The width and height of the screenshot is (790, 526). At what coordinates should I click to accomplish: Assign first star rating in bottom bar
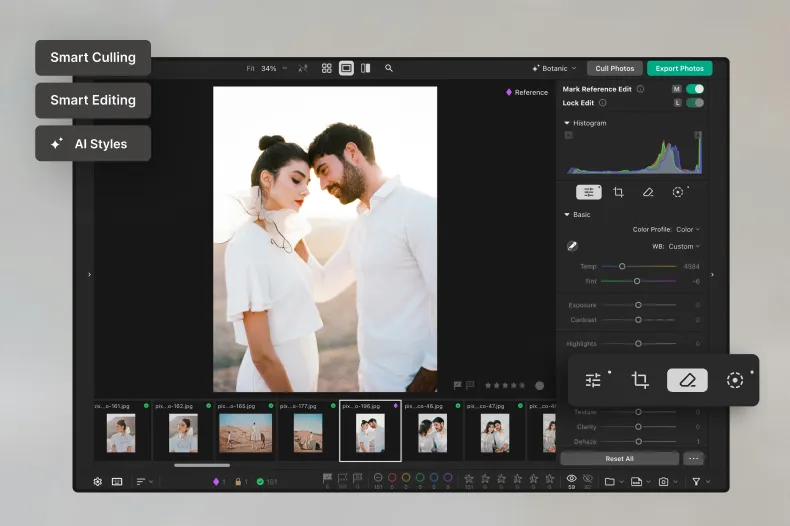pos(469,479)
